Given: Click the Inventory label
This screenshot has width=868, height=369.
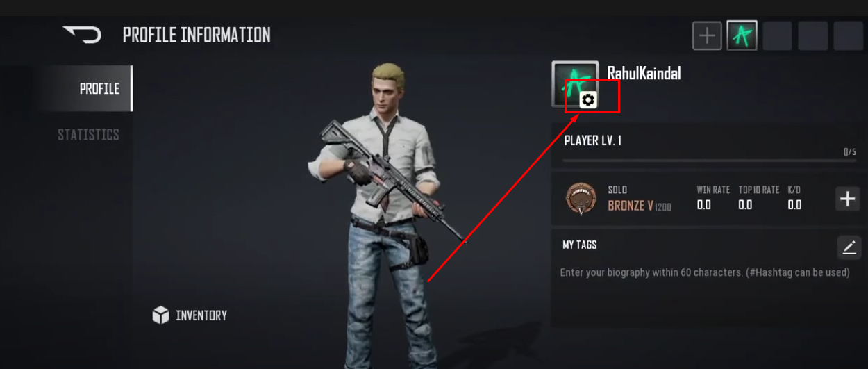Looking at the screenshot, I should point(201,315).
